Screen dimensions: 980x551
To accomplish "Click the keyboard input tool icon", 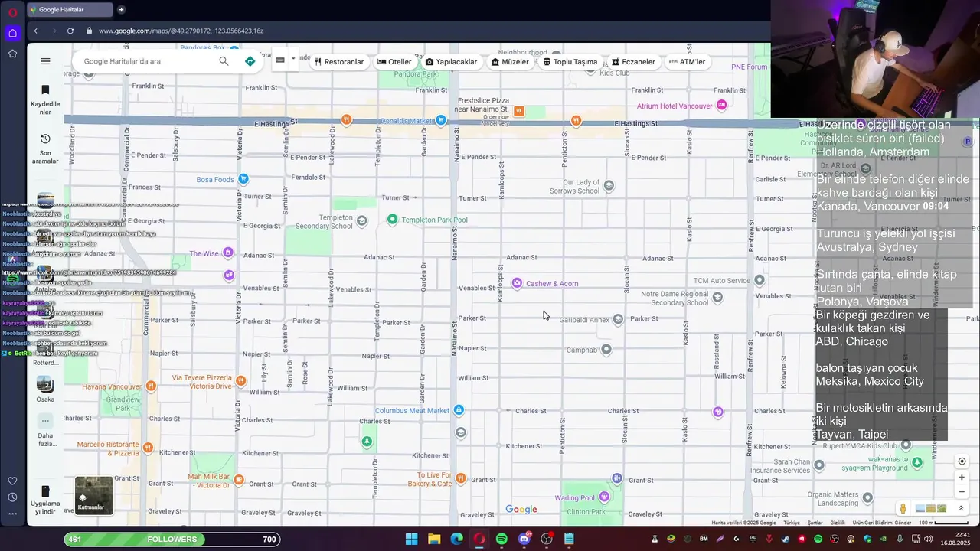I will (x=279, y=60).
